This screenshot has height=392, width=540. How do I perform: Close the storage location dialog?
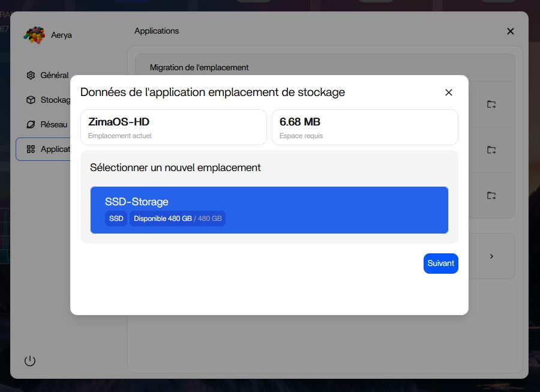tap(448, 92)
